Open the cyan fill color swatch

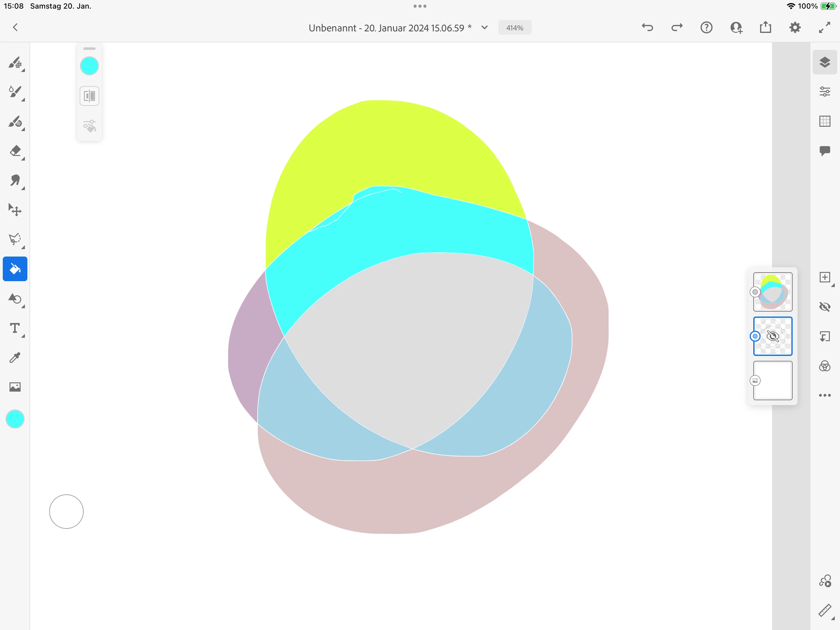point(89,66)
